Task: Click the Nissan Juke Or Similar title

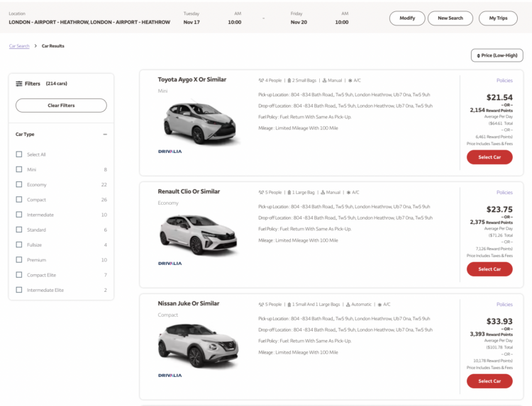Action: click(189, 304)
